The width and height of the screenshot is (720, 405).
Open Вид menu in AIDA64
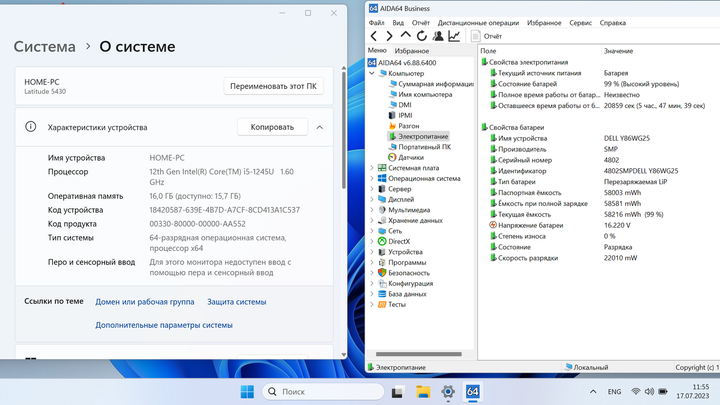(398, 22)
